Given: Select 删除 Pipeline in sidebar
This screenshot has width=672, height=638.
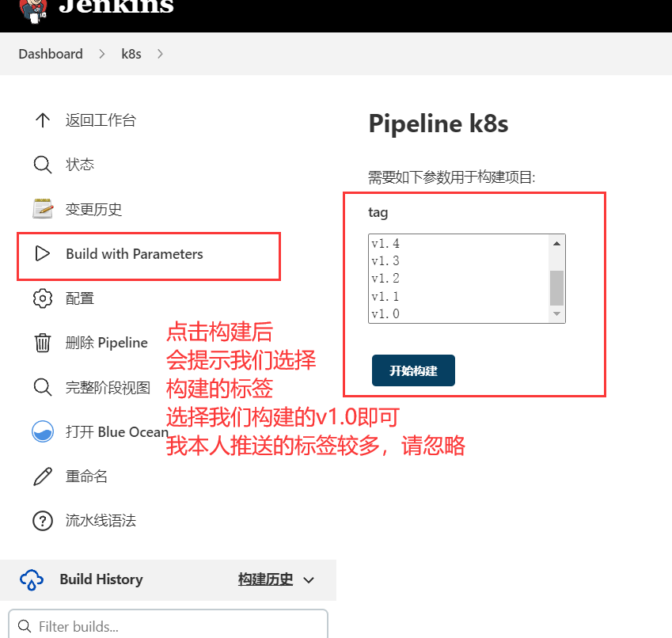Looking at the screenshot, I should (x=106, y=343).
